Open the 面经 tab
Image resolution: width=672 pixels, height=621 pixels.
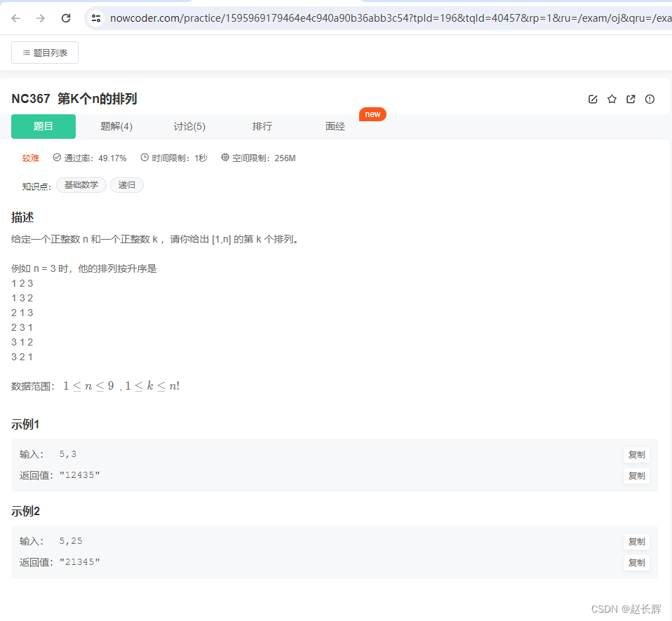(335, 126)
